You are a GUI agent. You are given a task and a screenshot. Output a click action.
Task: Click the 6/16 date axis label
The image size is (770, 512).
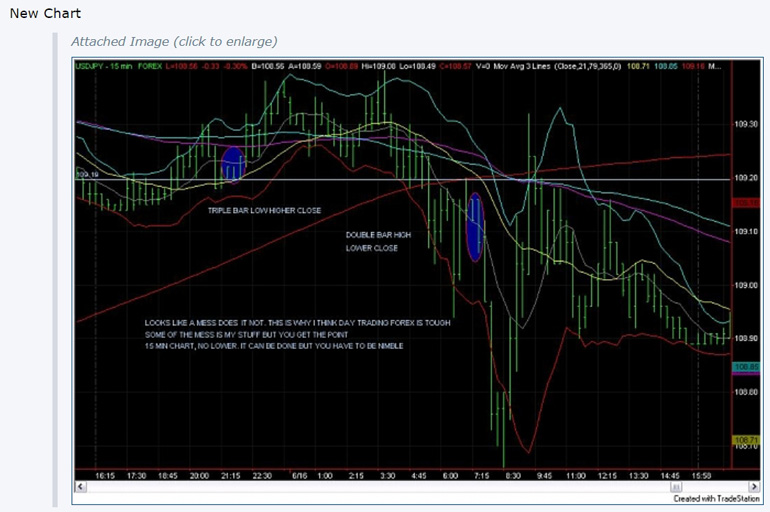tap(300, 476)
